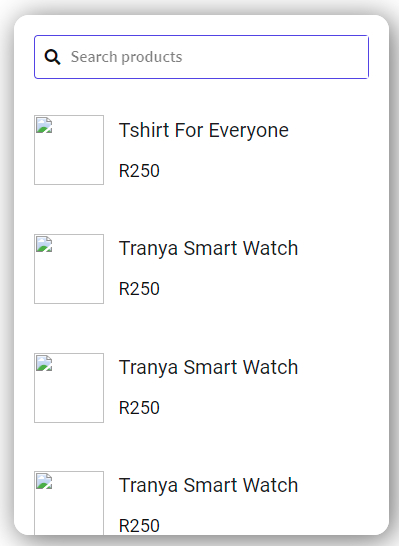Click broken image icon of last Tranya Smart Watch
The image size is (399, 546).
click(44, 482)
